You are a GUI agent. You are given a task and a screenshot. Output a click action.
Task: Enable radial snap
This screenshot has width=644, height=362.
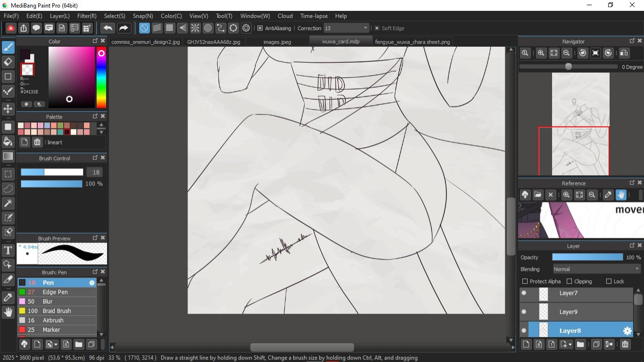point(195,28)
